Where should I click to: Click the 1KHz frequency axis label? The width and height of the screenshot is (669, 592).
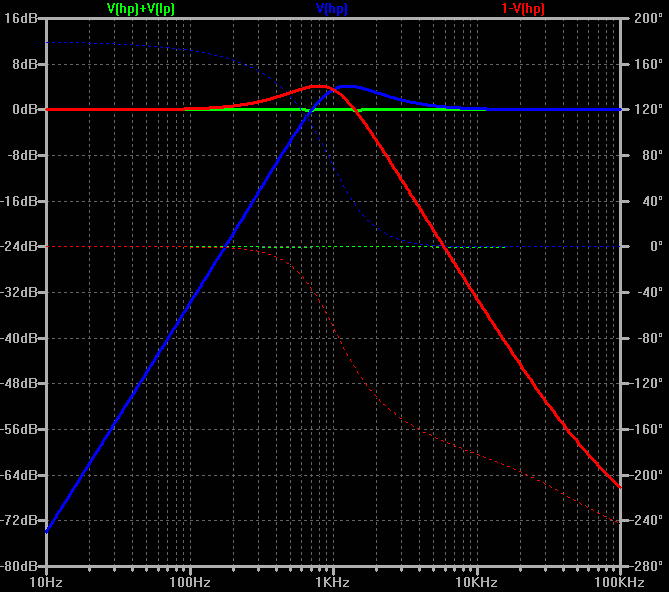(332, 583)
